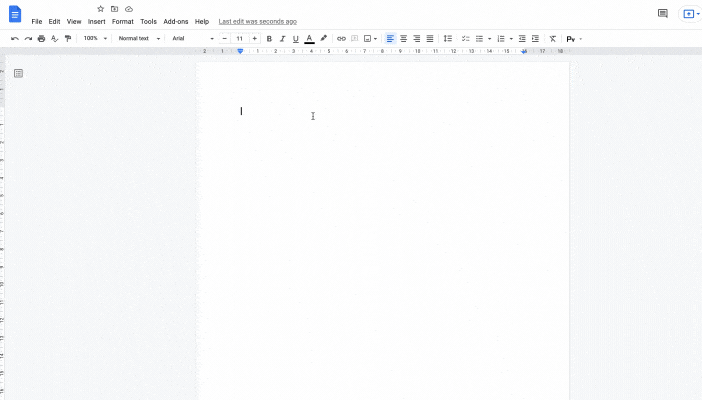Viewport: 702px width, 400px height.
Task: Expand the Normal text style dropdown
Action: (x=138, y=38)
